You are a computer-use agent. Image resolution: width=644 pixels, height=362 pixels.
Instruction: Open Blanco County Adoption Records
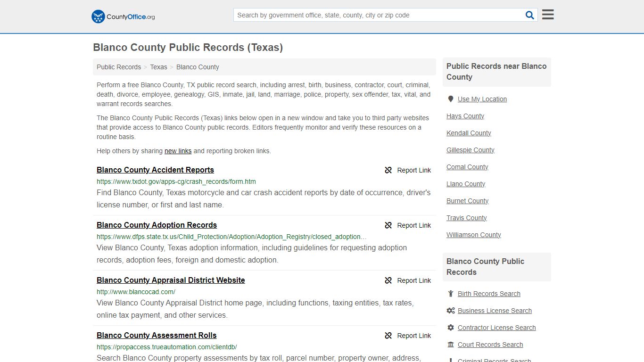click(x=157, y=225)
